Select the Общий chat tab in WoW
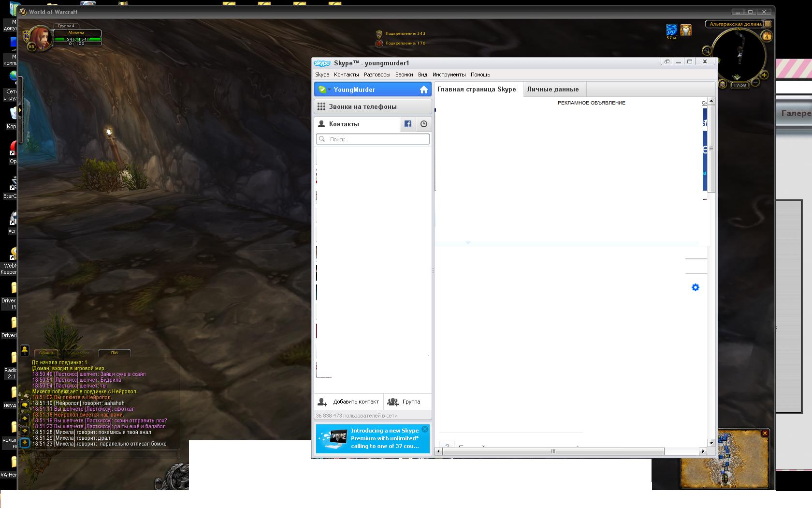This screenshot has height=508, width=812. click(x=46, y=353)
